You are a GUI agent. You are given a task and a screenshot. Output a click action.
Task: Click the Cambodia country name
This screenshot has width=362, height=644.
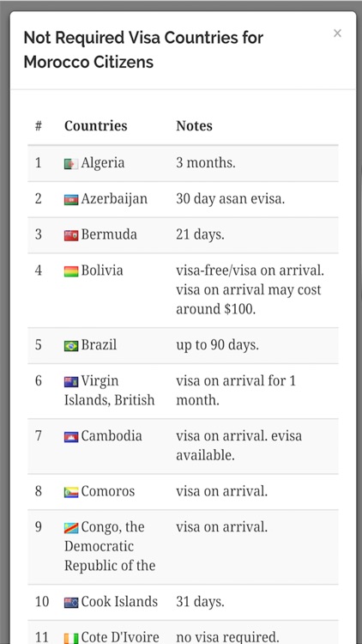click(x=112, y=435)
